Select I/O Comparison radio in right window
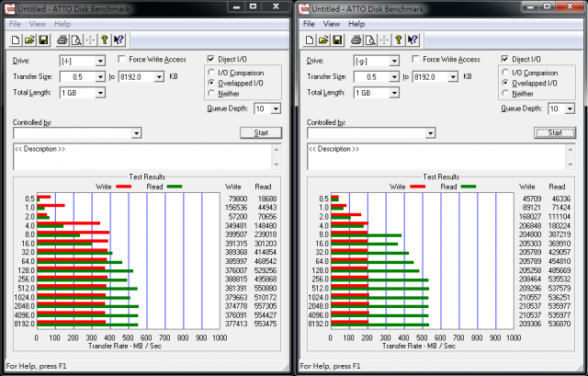The width and height of the screenshot is (588, 376). point(505,73)
